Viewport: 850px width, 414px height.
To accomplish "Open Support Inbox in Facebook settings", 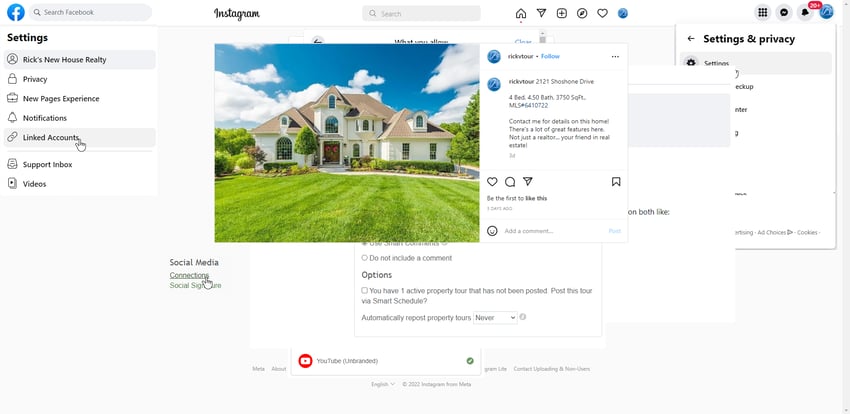I will 80,164.
